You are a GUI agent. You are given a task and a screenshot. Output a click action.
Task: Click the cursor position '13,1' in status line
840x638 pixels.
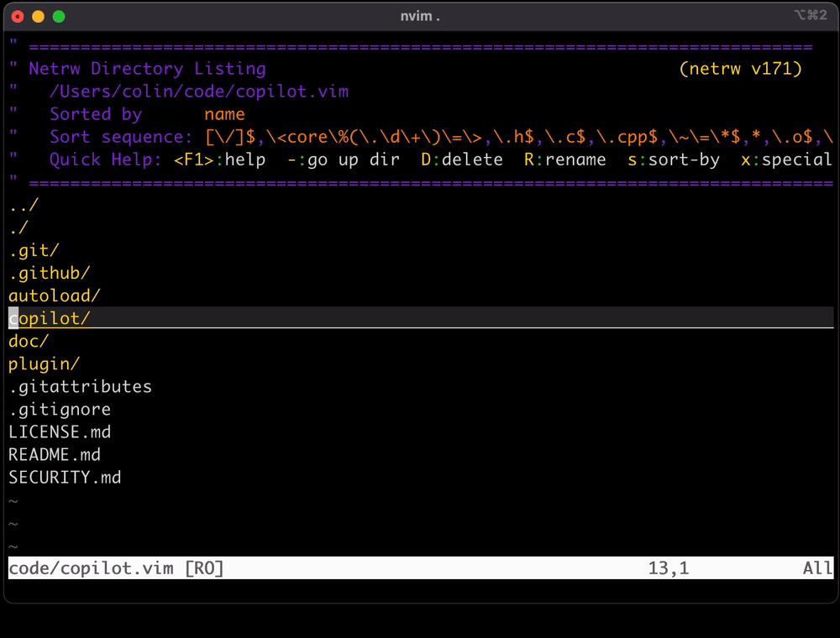pos(669,567)
